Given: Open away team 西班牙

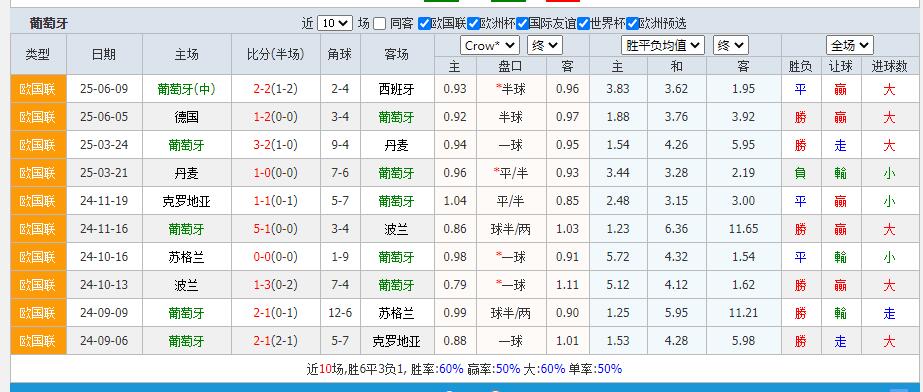Looking at the screenshot, I should coord(397,89).
